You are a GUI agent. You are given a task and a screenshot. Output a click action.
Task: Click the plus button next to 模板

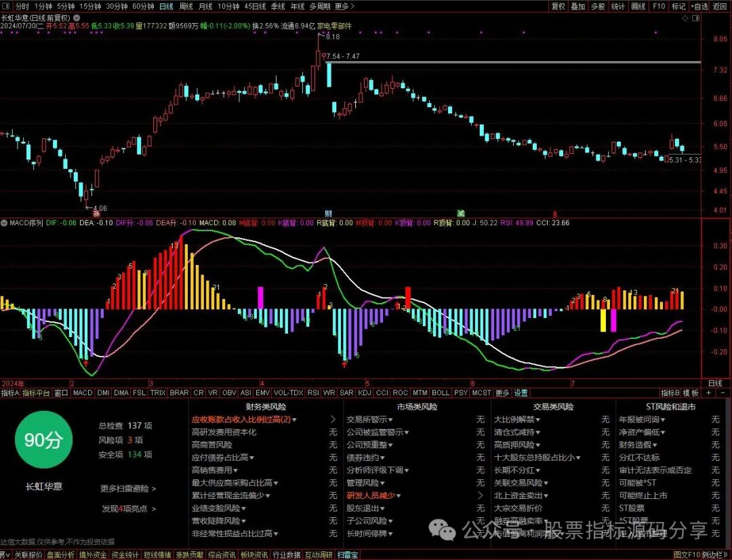pos(709,393)
